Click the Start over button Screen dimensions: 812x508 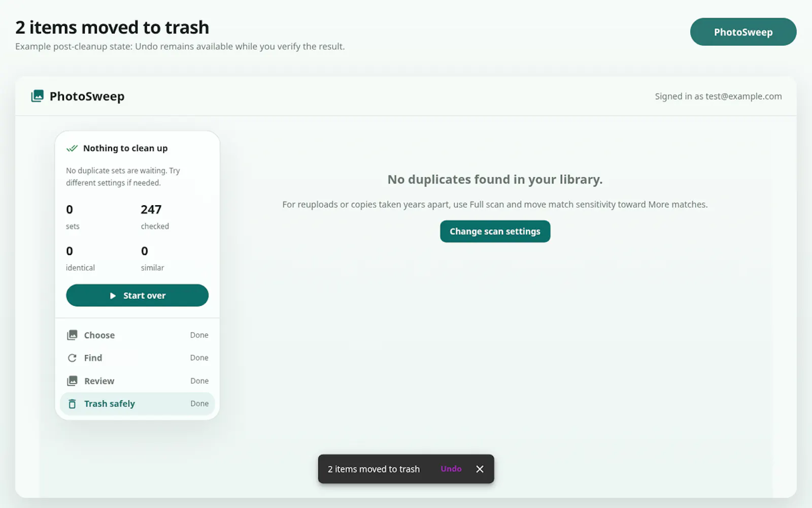pos(137,296)
